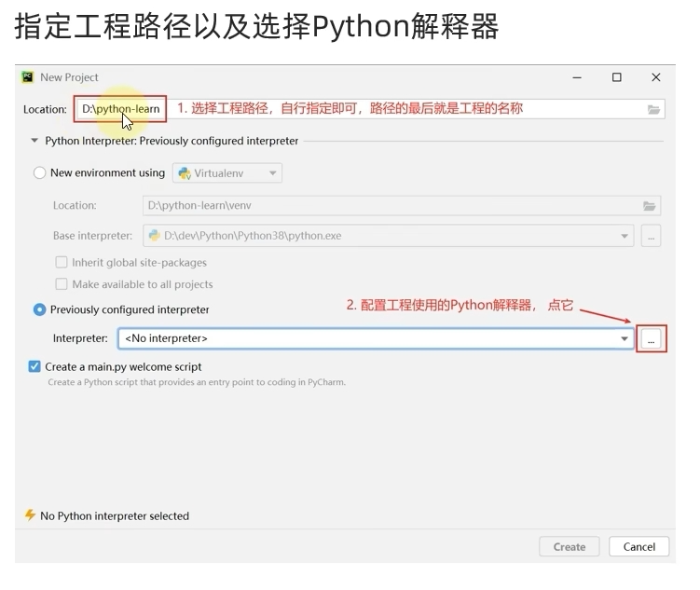This screenshot has height=590, width=700.
Task: Click the ... button next to Base interpreter
Action: [x=651, y=236]
